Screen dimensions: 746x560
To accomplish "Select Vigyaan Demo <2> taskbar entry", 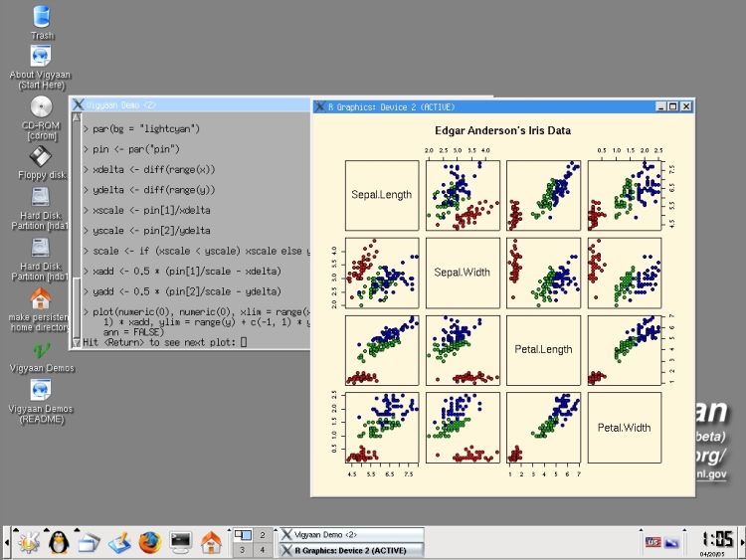I will coord(350,534).
